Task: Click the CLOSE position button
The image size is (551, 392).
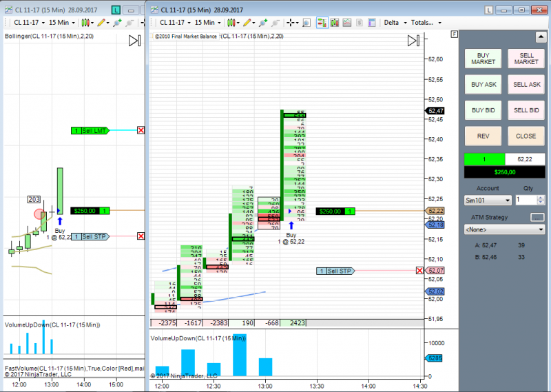Action: 526,136
